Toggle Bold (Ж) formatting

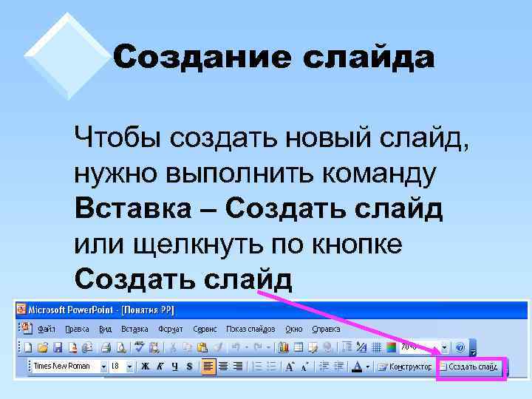point(146,366)
